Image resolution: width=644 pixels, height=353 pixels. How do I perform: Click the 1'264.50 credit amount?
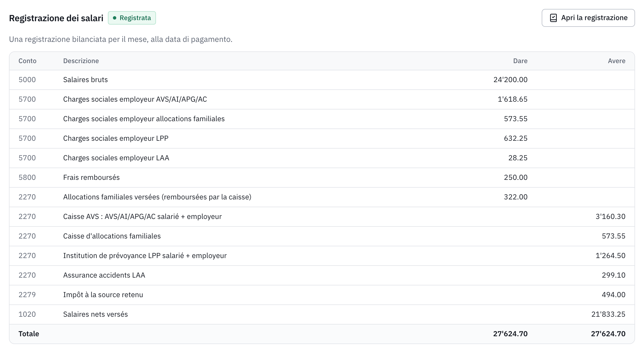point(610,256)
